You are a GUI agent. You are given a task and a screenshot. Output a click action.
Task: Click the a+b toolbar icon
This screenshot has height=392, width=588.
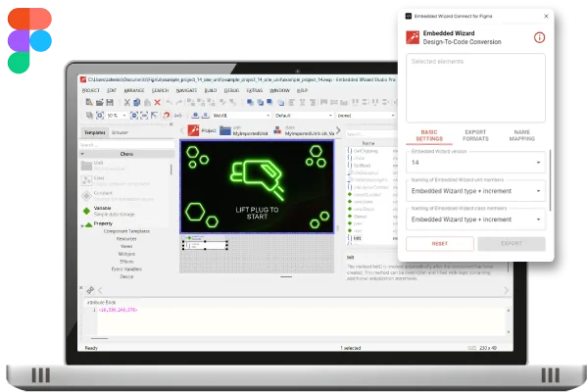178,116
